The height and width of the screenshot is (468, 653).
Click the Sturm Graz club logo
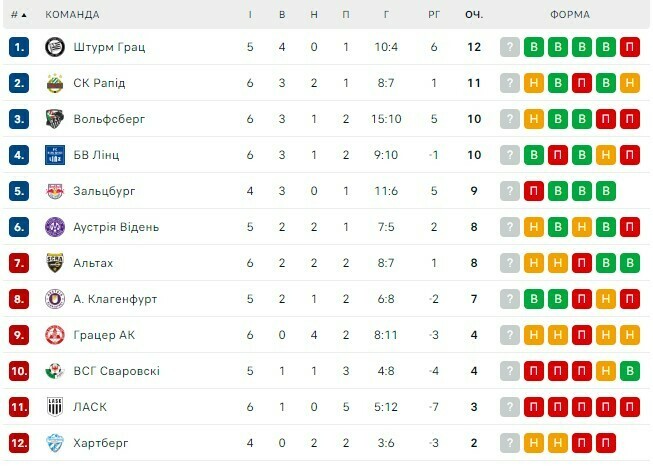tap(55, 47)
